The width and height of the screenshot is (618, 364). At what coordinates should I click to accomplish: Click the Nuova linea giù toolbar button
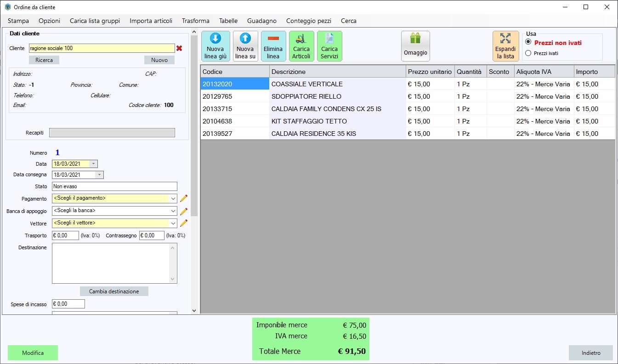point(215,46)
